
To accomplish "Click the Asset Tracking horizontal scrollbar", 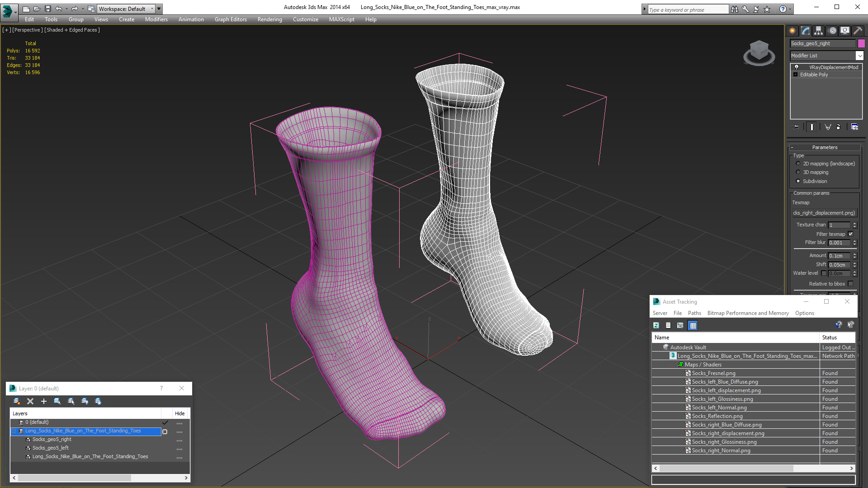I will pyautogui.click(x=753, y=469).
